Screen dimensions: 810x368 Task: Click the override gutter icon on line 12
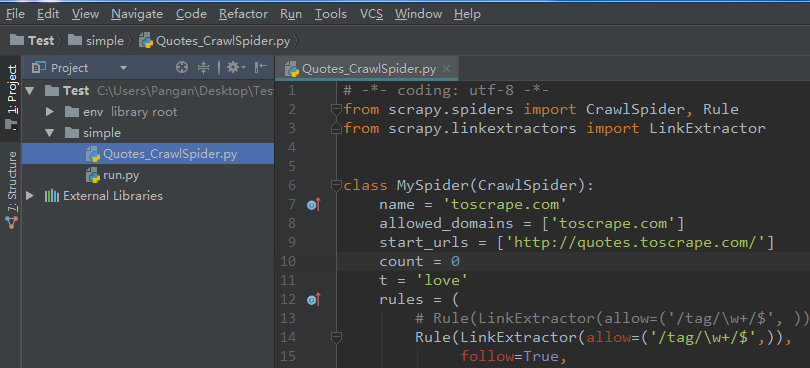pos(314,299)
